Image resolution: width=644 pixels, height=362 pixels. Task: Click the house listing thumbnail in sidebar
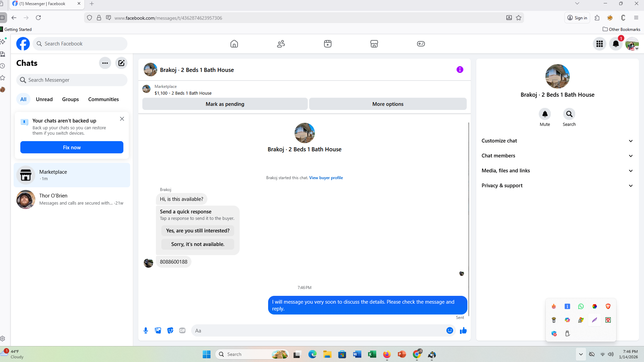tap(558, 76)
